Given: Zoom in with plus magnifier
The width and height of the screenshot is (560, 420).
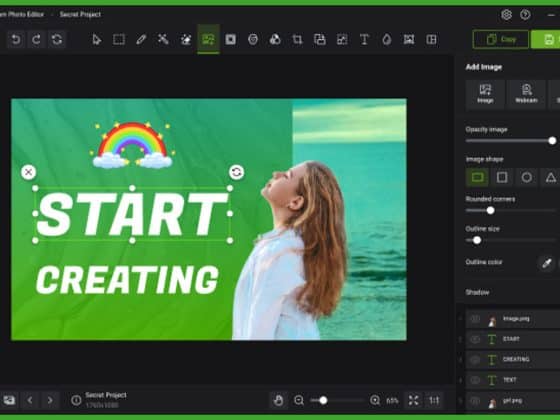Looking at the screenshot, I should tap(375, 400).
